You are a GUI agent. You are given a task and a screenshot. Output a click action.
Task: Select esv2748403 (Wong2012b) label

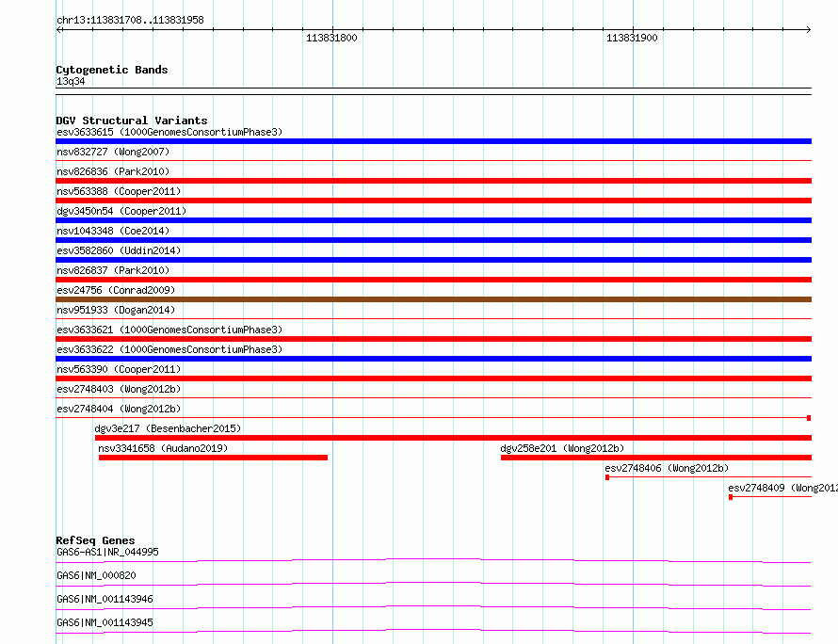119,389
